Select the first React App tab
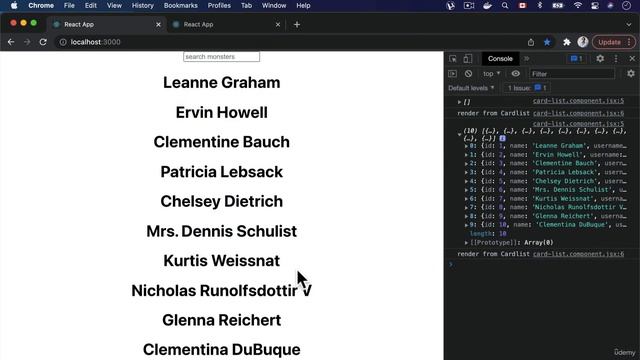This screenshot has height=360, width=640. click(106, 24)
